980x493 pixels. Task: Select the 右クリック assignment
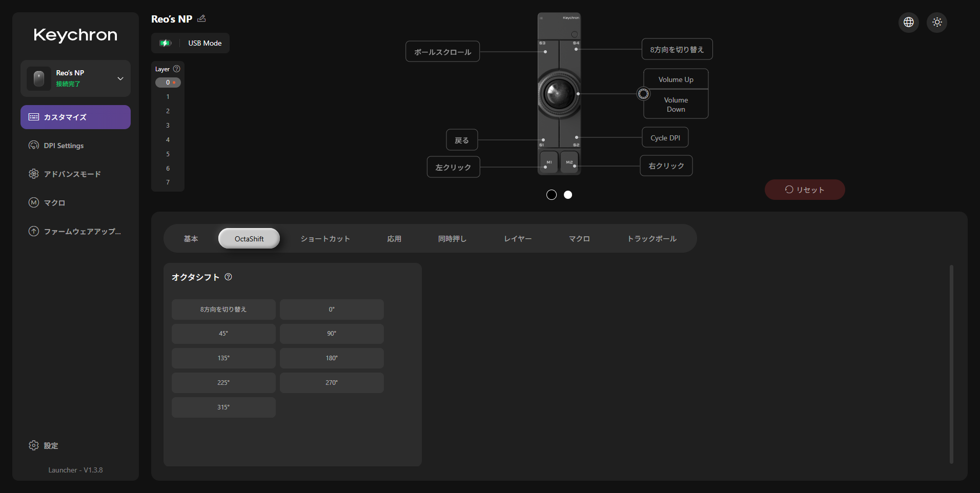click(666, 166)
